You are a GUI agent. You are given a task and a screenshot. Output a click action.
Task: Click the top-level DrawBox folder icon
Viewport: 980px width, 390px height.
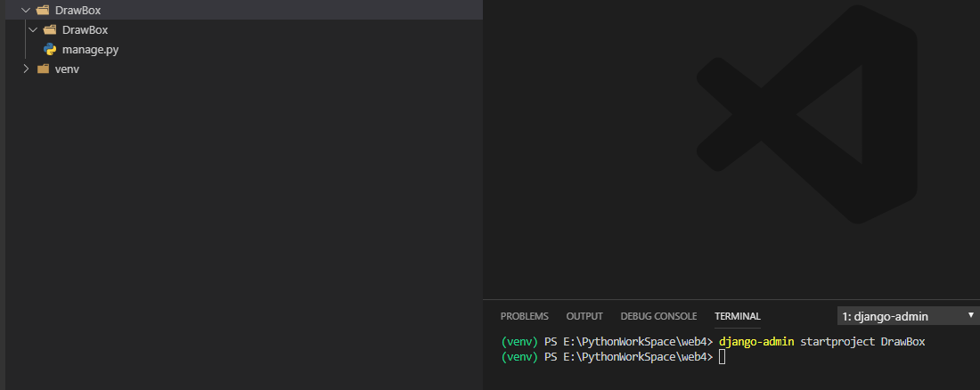pos(43,10)
